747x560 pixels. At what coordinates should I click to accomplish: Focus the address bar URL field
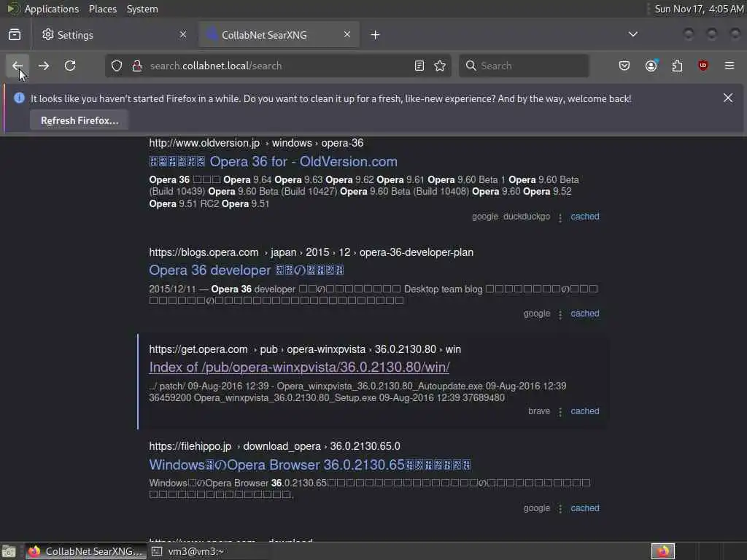pyautogui.click(x=276, y=66)
